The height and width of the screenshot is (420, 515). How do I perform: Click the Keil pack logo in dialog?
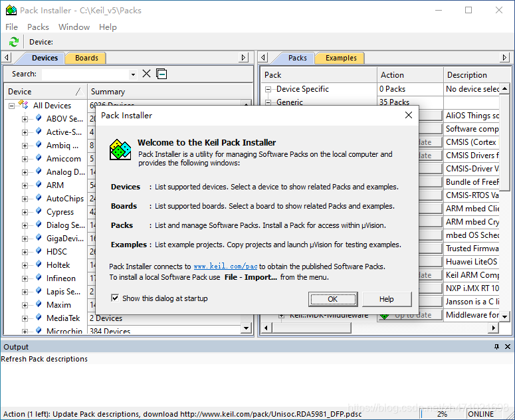120,150
